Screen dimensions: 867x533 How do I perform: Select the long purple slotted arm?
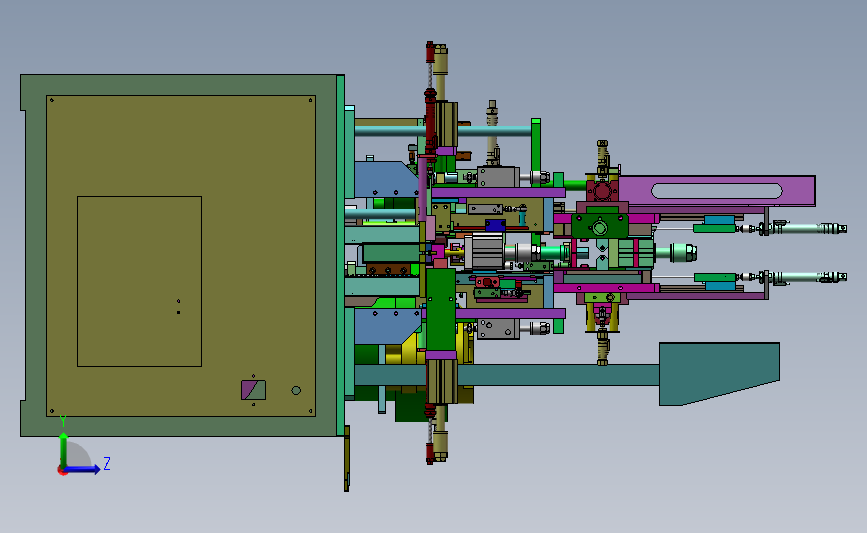point(717,191)
